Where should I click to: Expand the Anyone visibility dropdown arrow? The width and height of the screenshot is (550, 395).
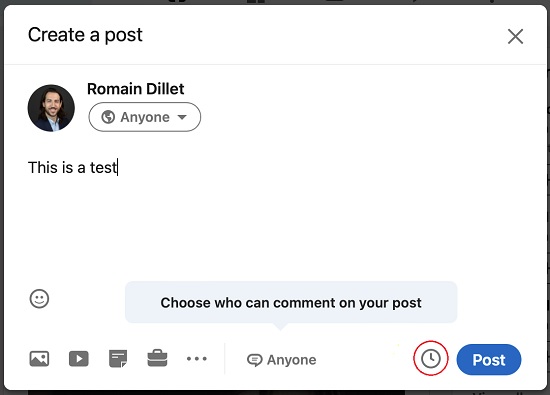click(182, 117)
